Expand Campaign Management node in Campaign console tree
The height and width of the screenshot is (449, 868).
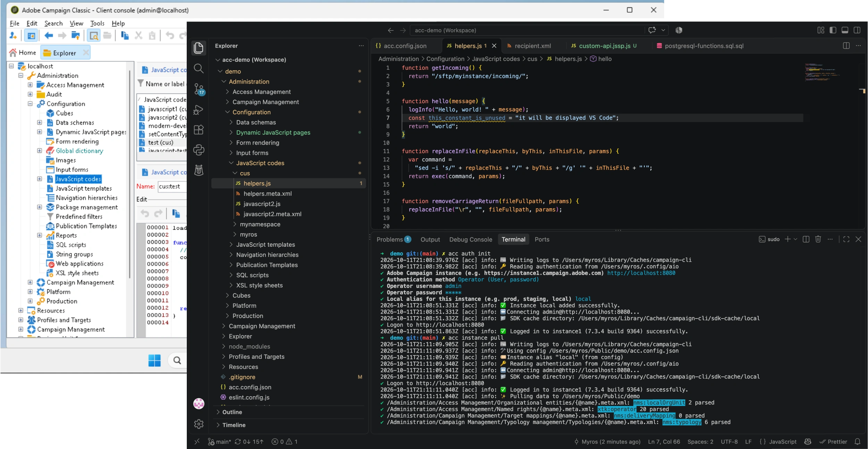(30, 282)
